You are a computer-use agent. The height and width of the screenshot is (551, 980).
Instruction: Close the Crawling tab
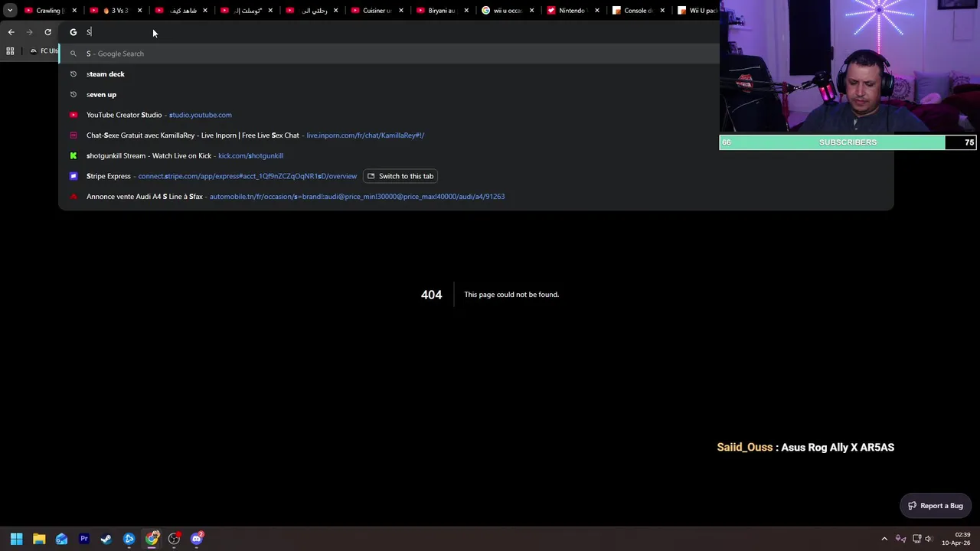74,11
